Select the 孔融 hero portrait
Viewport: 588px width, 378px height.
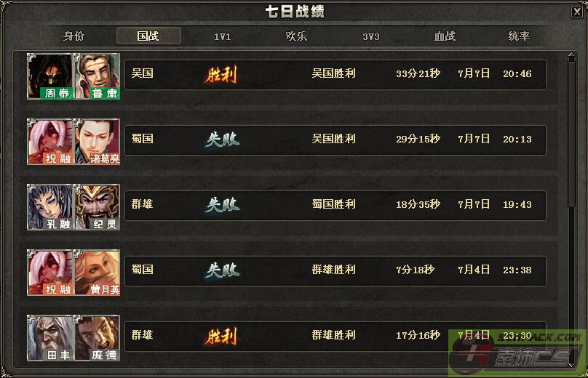[50, 206]
